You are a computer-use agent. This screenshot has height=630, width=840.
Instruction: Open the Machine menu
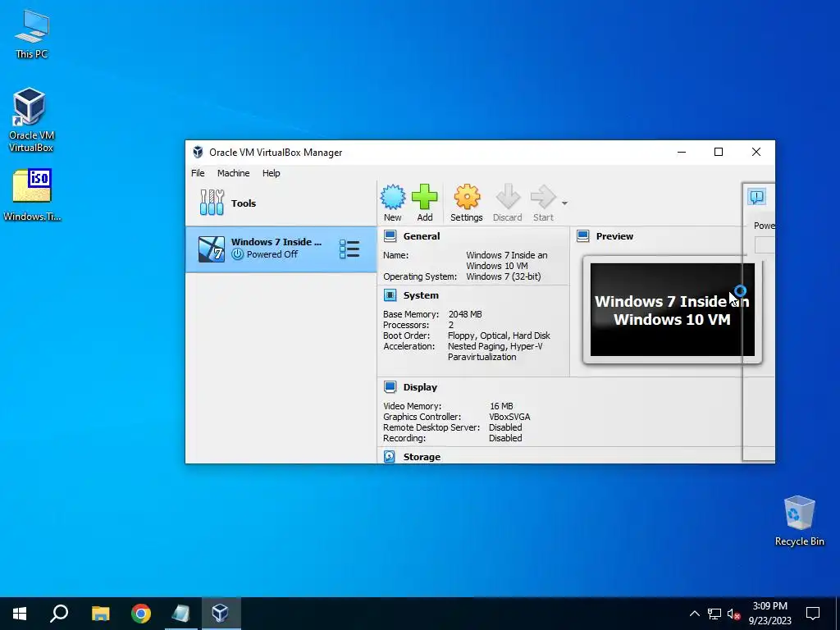[x=233, y=173]
